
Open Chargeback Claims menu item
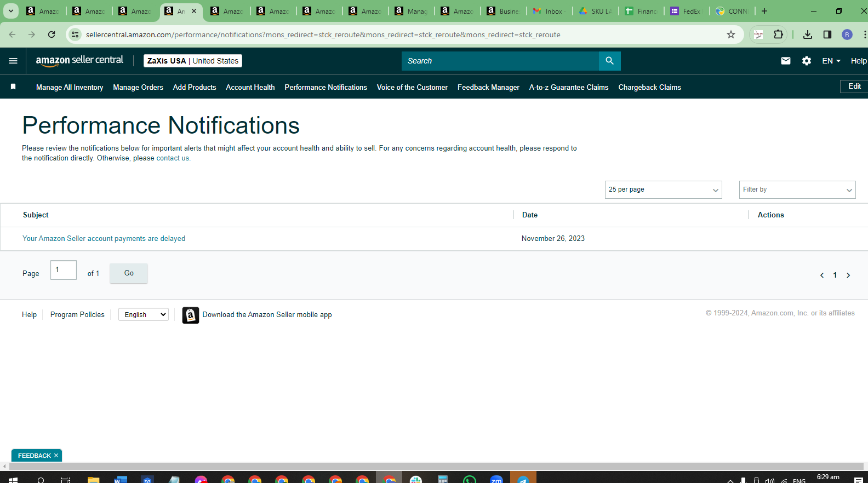pyautogui.click(x=650, y=87)
